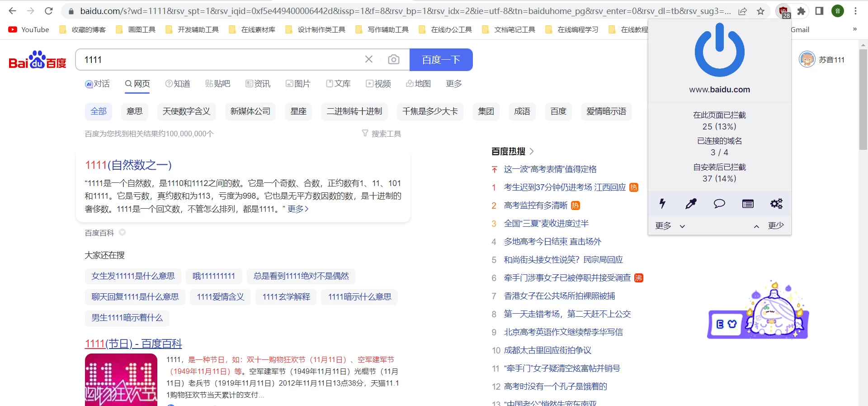The height and width of the screenshot is (406, 868).
Task: Open 更多 search categories
Action: [x=454, y=84]
